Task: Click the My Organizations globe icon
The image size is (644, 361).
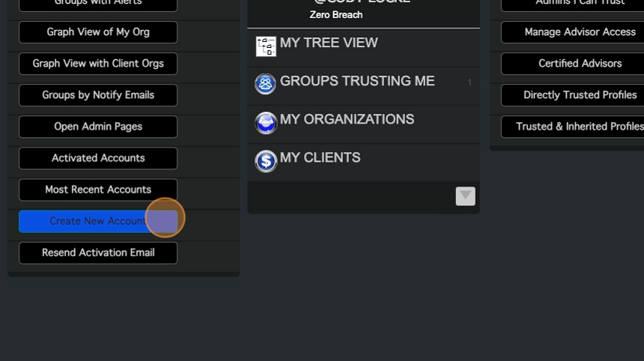Action: (x=266, y=123)
